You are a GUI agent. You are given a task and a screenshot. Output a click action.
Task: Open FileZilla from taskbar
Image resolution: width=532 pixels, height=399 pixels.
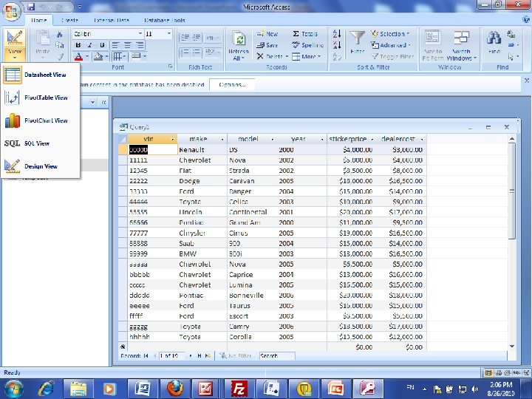tap(239, 389)
